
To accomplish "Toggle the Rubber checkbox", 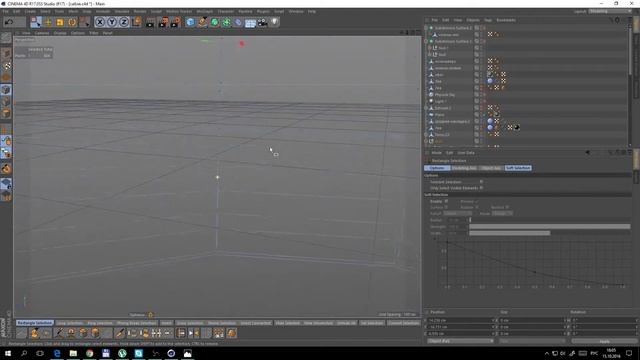I will [x=476, y=207].
